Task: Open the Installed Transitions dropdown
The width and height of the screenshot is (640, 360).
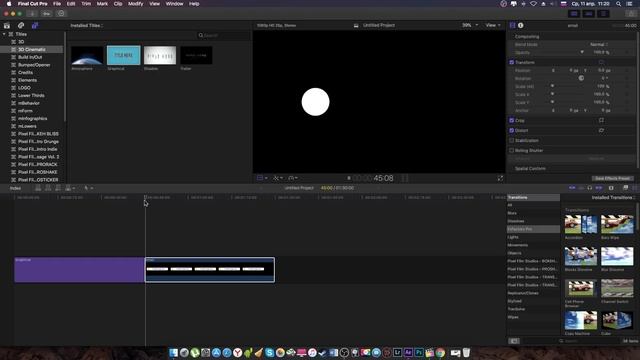Action: pos(613,198)
